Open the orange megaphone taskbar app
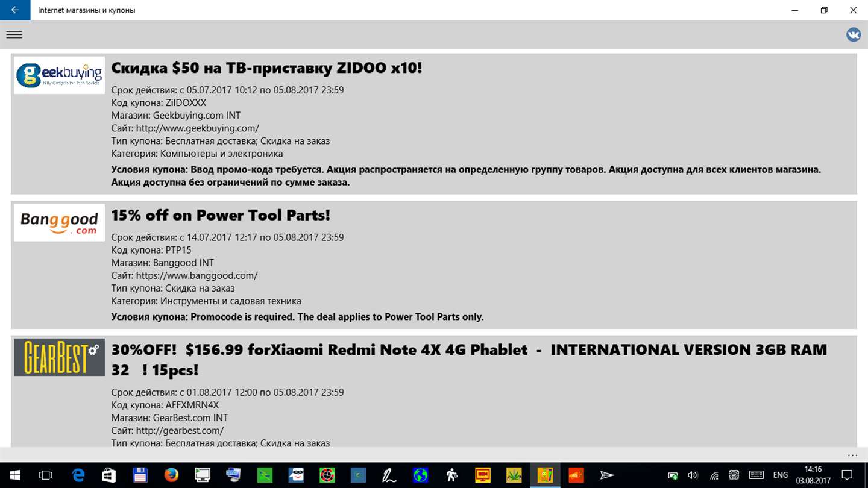 [x=576, y=475]
